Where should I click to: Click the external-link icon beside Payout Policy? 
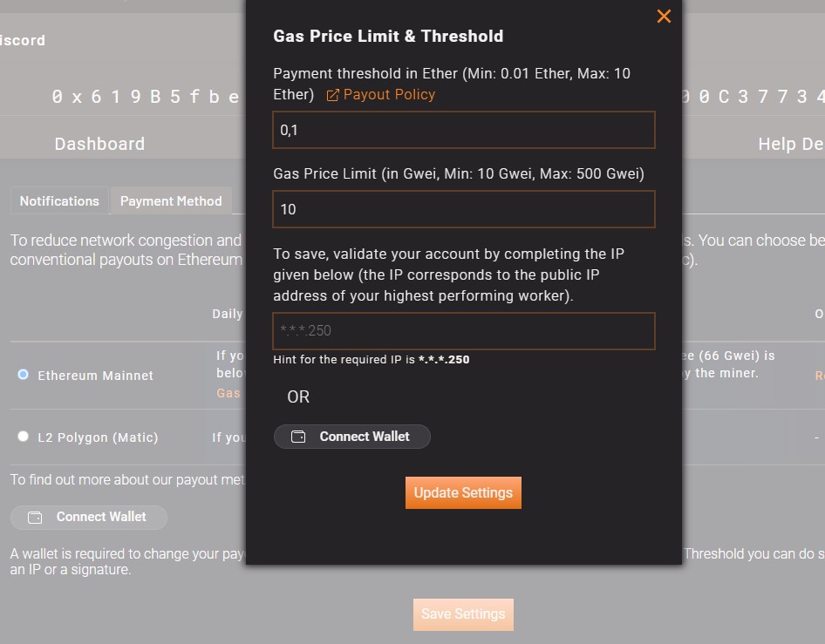[x=332, y=95]
